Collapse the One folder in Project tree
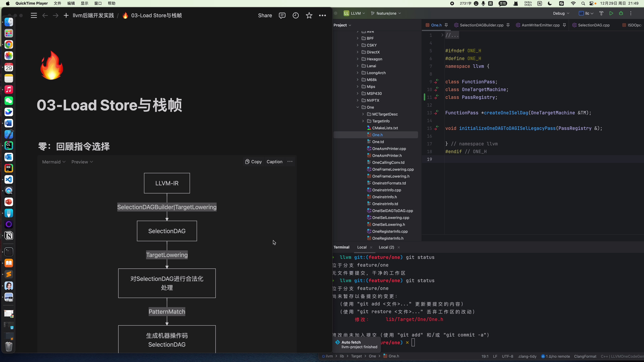The image size is (644, 362). click(358, 107)
